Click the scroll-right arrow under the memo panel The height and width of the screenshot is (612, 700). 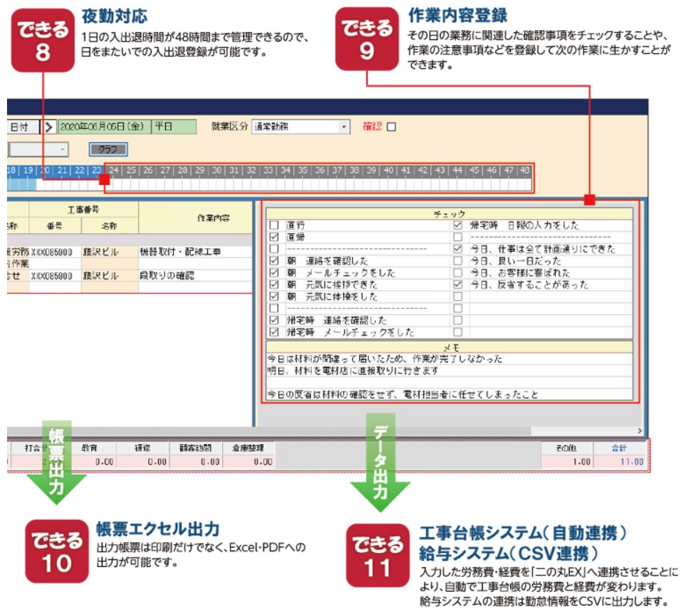point(639,431)
